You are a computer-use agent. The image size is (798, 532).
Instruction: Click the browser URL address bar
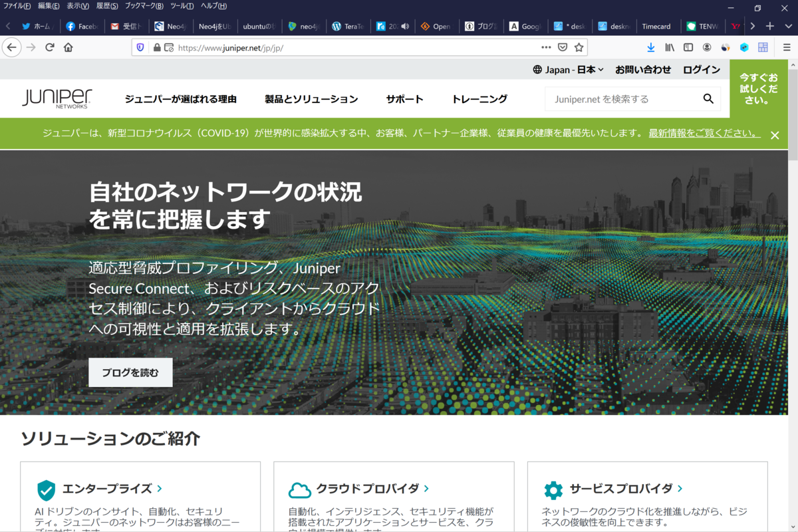[359, 47]
